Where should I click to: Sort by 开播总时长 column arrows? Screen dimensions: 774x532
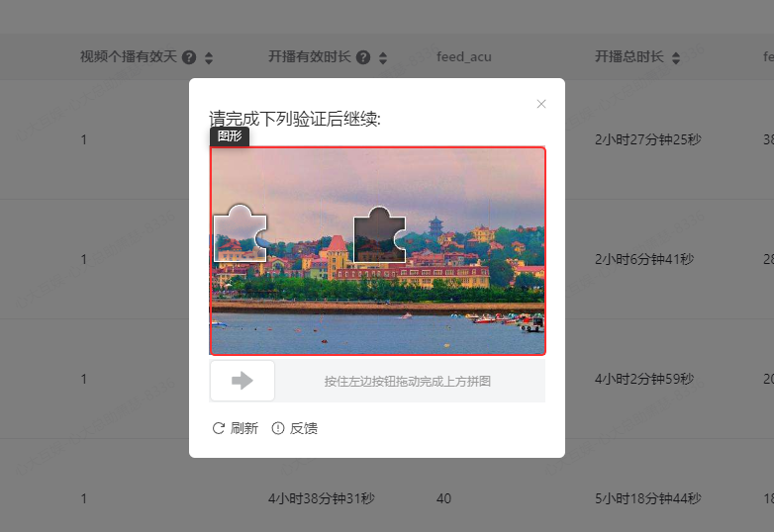(676, 58)
